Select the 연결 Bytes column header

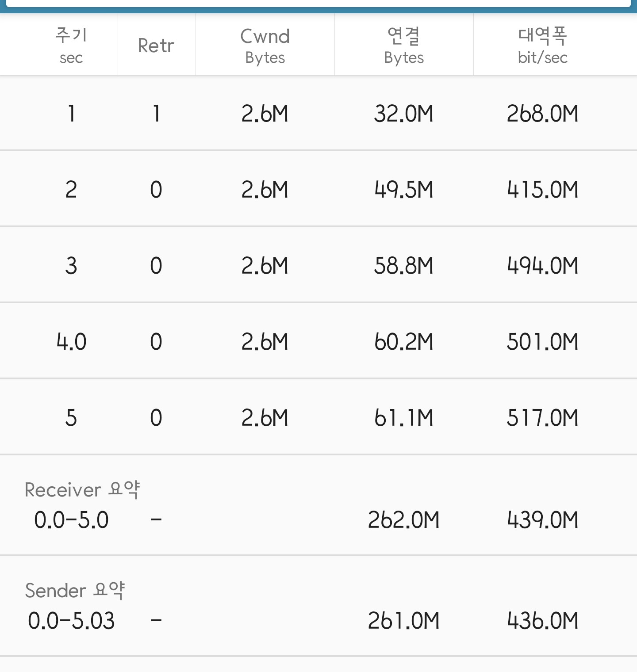404,46
